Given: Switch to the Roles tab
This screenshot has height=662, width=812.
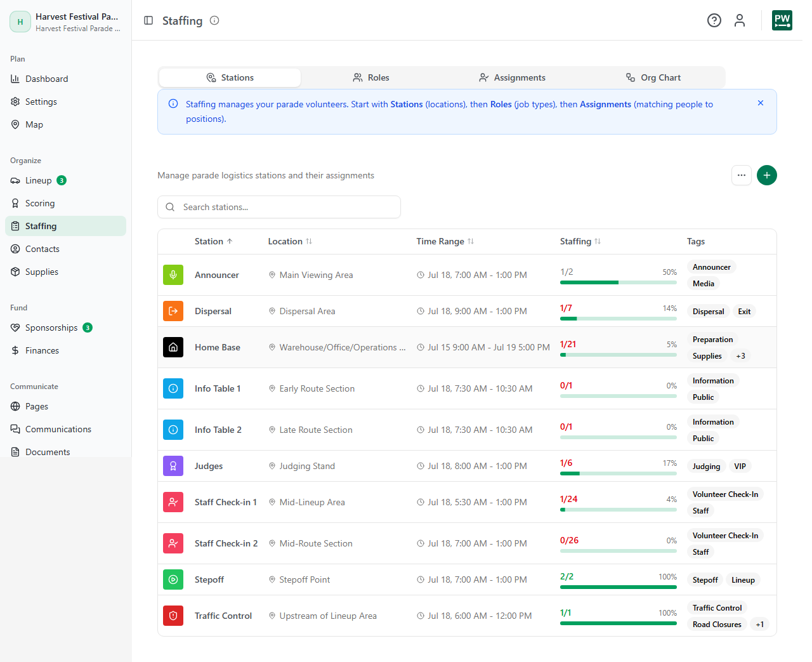Looking at the screenshot, I should 371,77.
